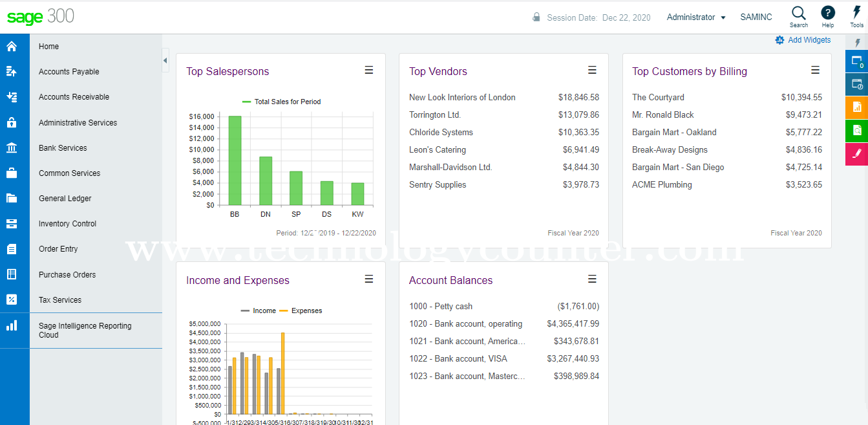The image size is (868, 425).
Task: Click Mr. Ronald Black customer row
Action: [727, 115]
